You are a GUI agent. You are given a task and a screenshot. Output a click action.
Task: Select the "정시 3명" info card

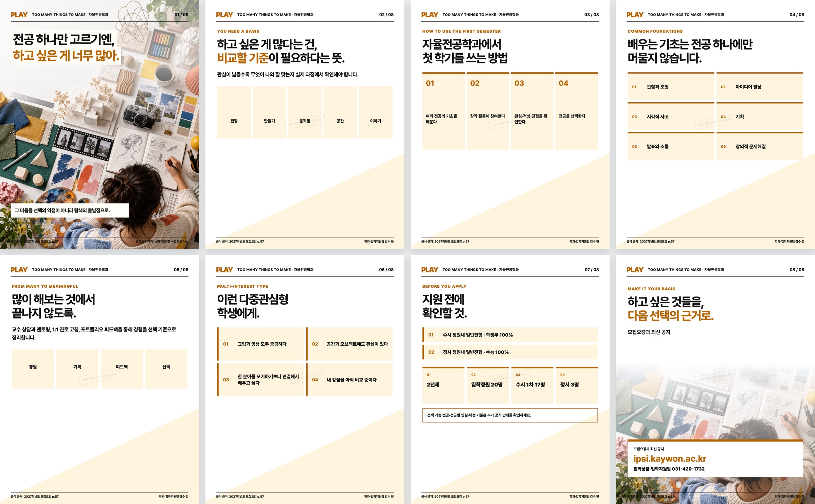(577, 385)
